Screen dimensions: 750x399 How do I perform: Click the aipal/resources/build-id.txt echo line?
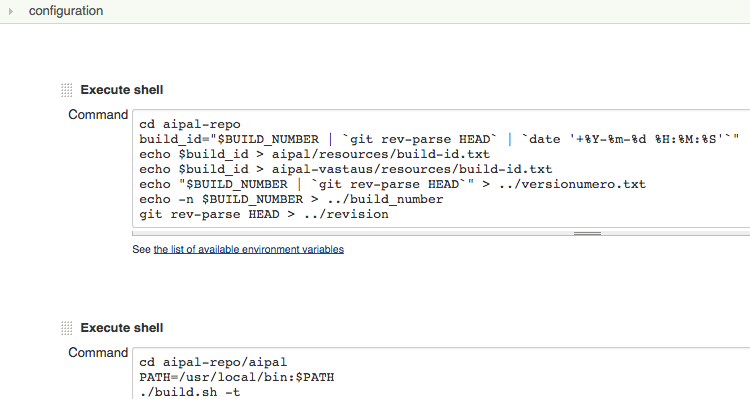pos(314,154)
